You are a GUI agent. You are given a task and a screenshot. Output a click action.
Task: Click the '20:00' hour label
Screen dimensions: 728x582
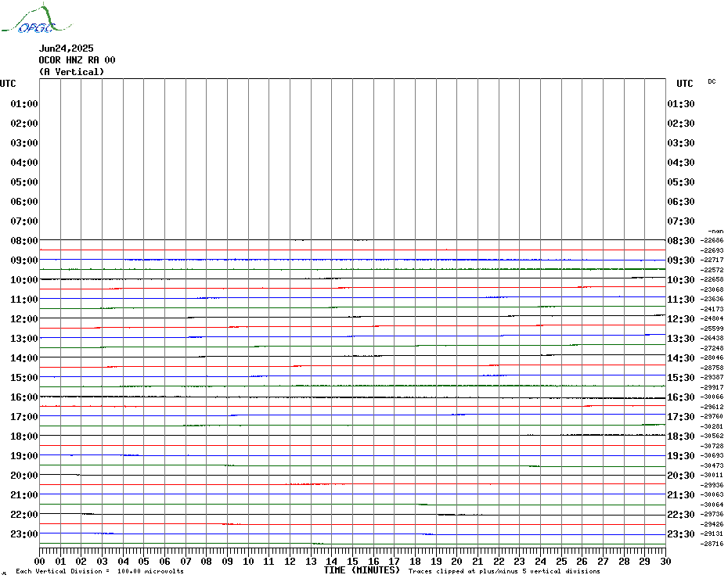point(24,476)
